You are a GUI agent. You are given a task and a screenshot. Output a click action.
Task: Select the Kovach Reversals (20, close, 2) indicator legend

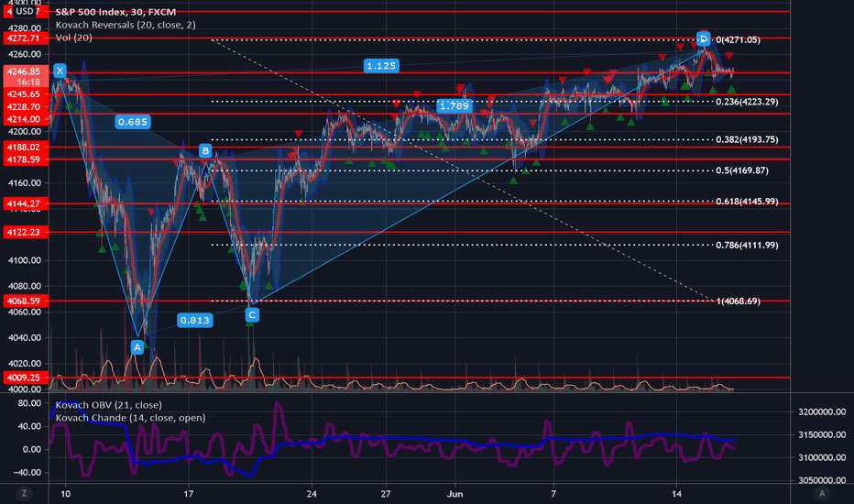pyautogui.click(x=126, y=25)
